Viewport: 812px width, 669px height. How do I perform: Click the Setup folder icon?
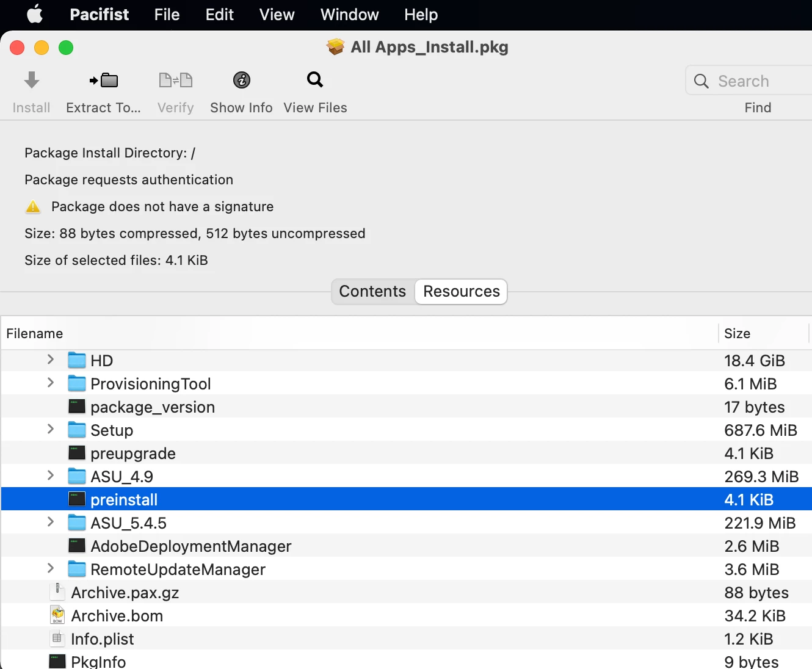click(77, 430)
